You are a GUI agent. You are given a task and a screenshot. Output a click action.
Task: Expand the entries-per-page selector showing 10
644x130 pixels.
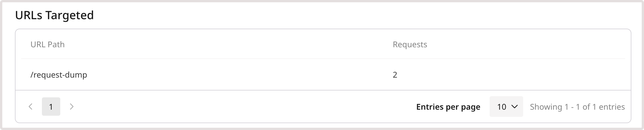507,107
